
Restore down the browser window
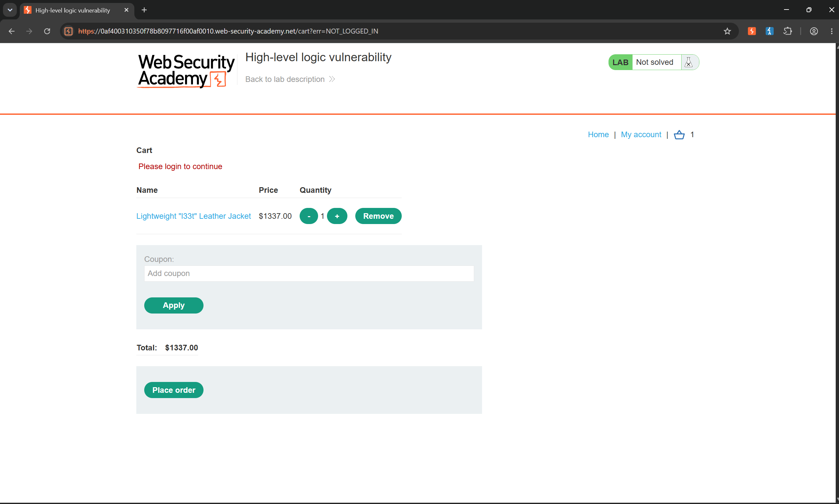pos(809,10)
